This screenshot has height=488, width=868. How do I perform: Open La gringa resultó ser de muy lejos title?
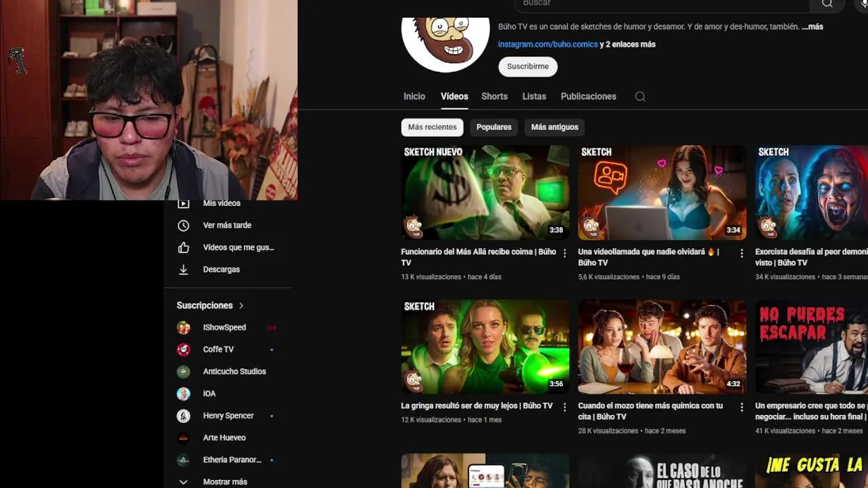[477, 406]
